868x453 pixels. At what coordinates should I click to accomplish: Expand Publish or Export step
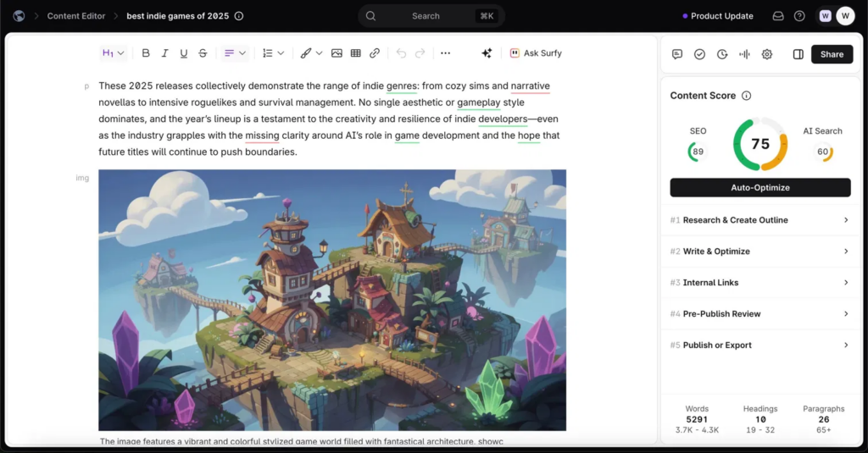point(760,345)
